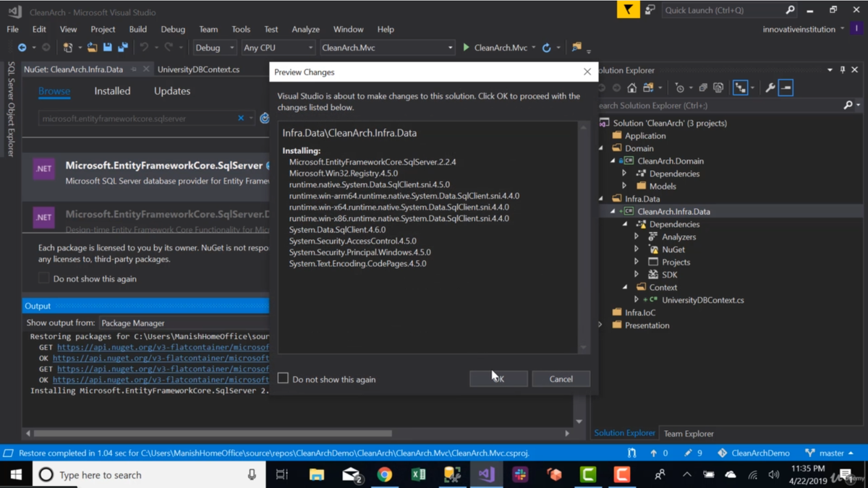Click the Output window horizontal scrollbar
Screen dimensions: 868x488
click(213, 434)
